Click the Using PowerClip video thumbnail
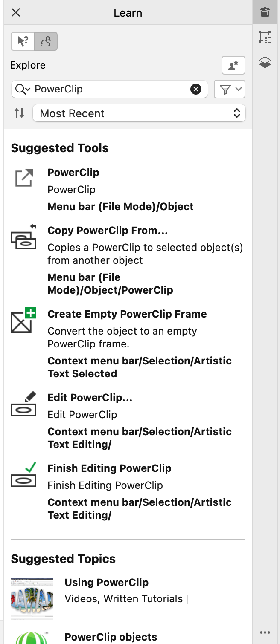This screenshot has width=280, height=644. tap(32, 598)
